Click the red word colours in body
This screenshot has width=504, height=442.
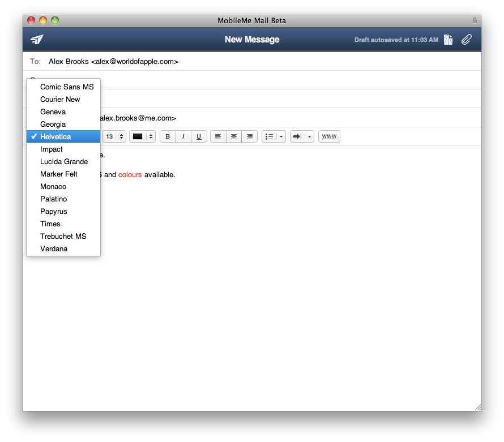(130, 175)
